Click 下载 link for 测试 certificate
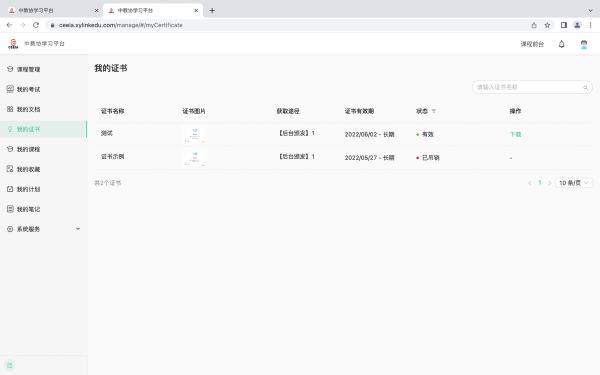 click(x=515, y=134)
